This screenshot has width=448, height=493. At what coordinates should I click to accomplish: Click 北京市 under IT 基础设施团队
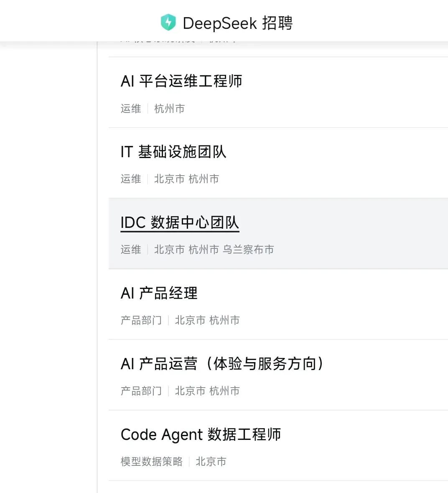(x=169, y=179)
